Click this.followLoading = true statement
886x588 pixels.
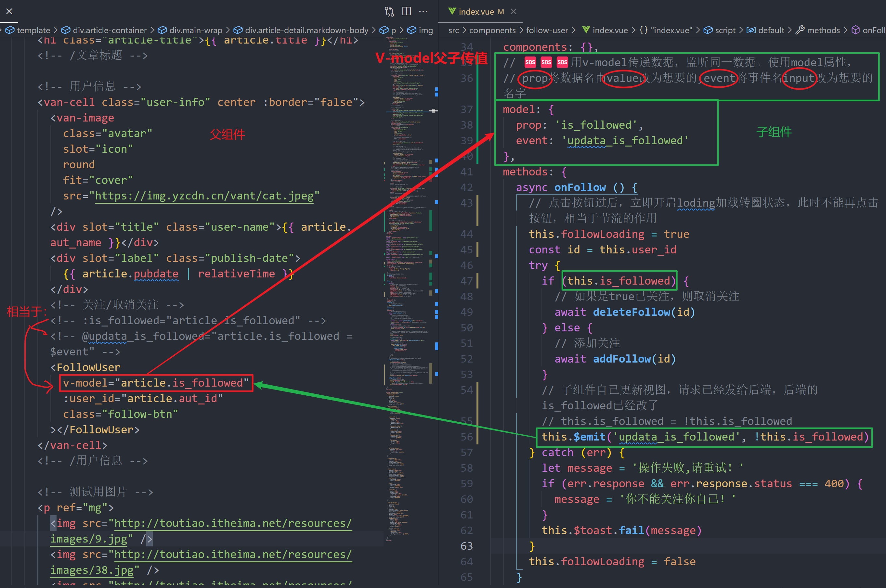coord(609,234)
